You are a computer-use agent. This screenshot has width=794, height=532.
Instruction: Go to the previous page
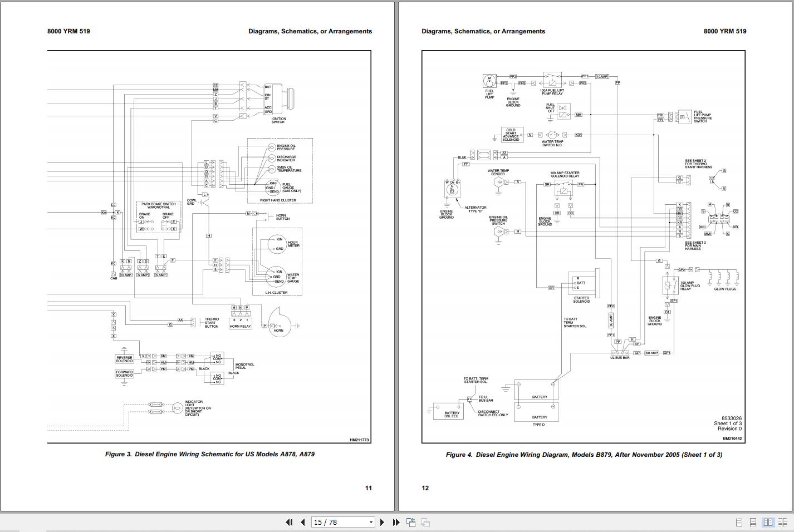coord(303,522)
